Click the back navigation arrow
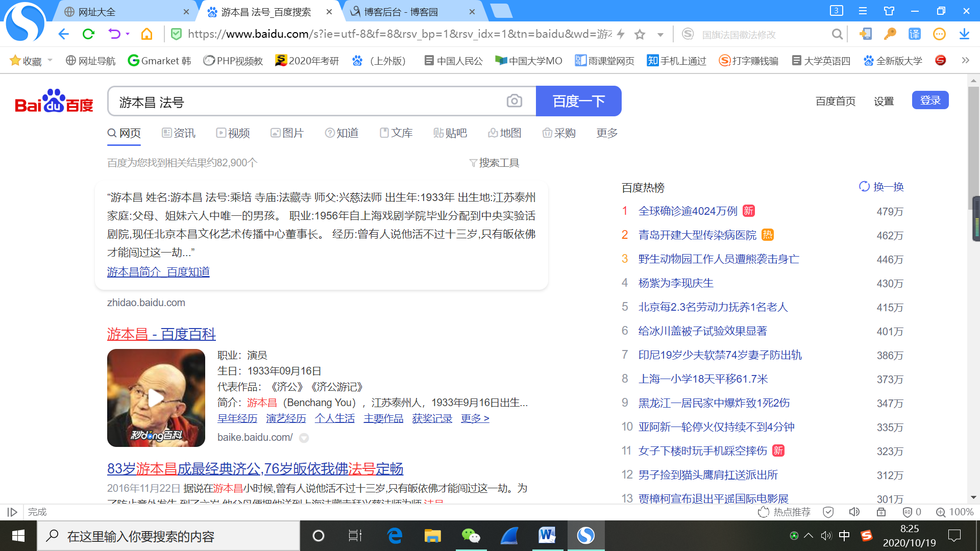 pos(63,34)
